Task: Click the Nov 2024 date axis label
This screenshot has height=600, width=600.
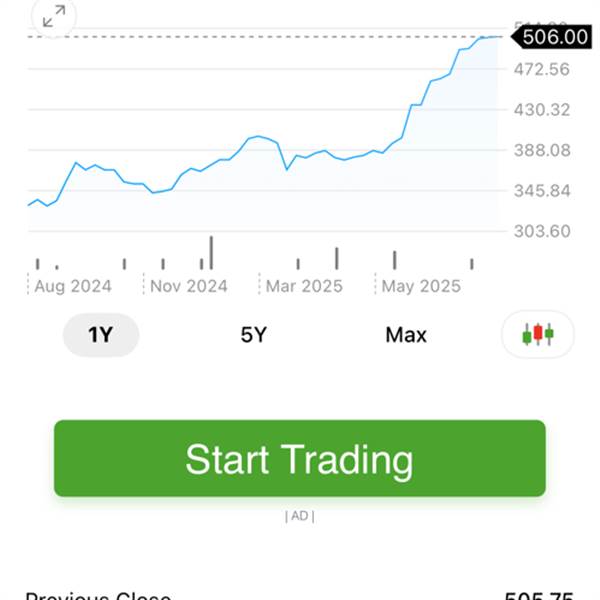Action: point(189,286)
